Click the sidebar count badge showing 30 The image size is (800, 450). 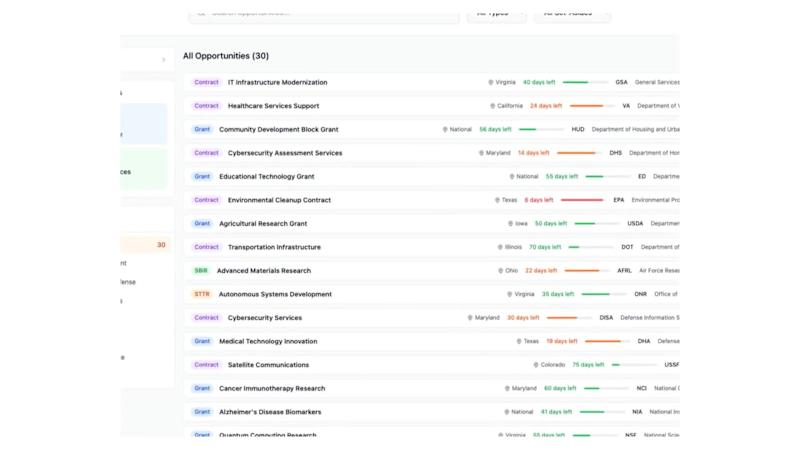point(161,245)
